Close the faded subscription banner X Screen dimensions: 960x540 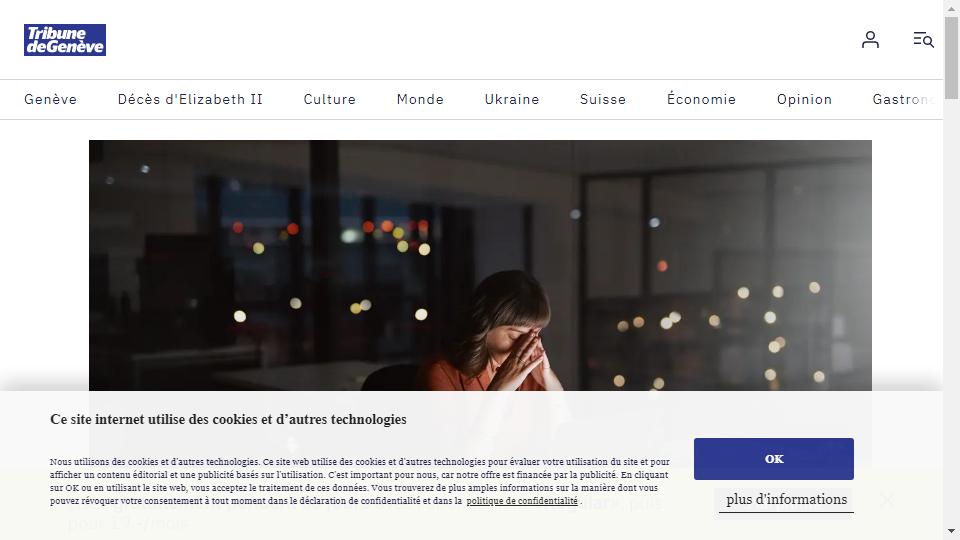point(887,500)
